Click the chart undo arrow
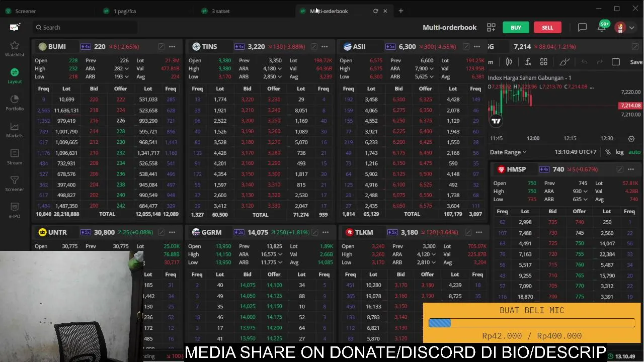 click(x=584, y=62)
